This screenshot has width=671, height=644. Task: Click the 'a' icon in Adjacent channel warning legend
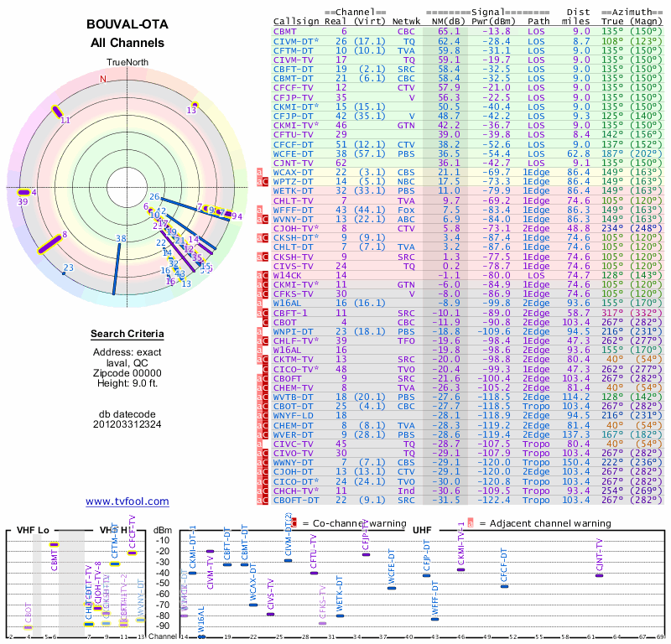click(471, 523)
